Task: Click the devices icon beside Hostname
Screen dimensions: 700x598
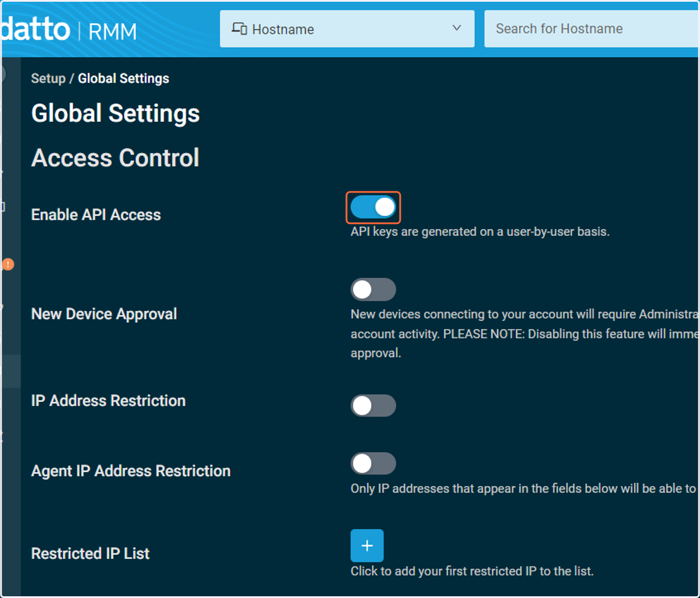Action: pyautogui.click(x=239, y=29)
